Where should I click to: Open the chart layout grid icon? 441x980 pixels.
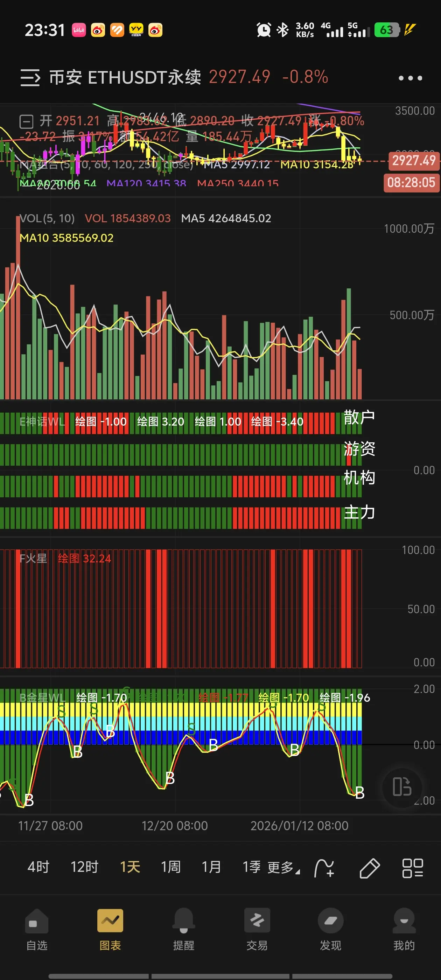point(412,868)
